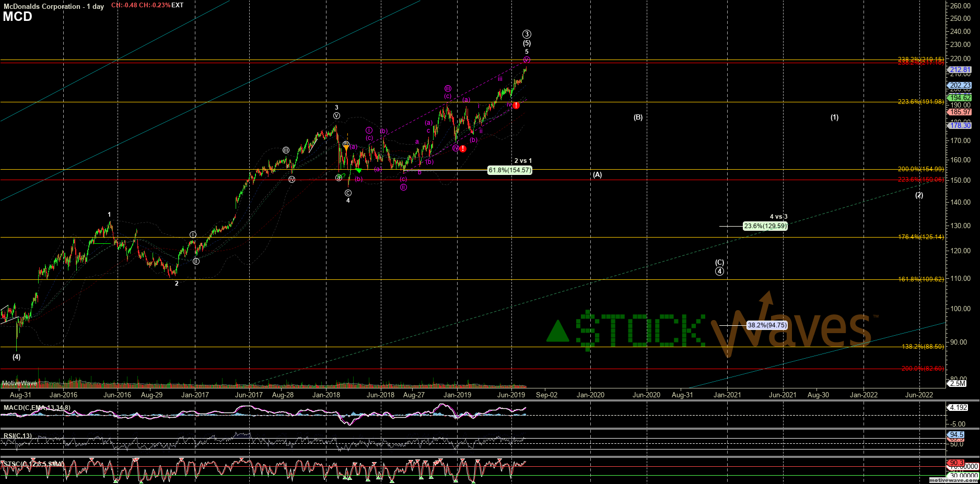Click the MCD ticker symbol title
This screenshot has width=980, height=484.
click(17, 17)
